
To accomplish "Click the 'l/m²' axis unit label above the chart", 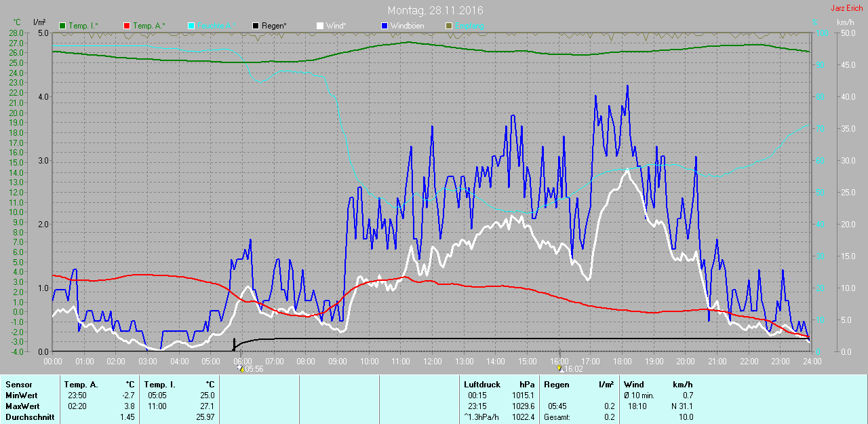I will (x=39, y=22).
